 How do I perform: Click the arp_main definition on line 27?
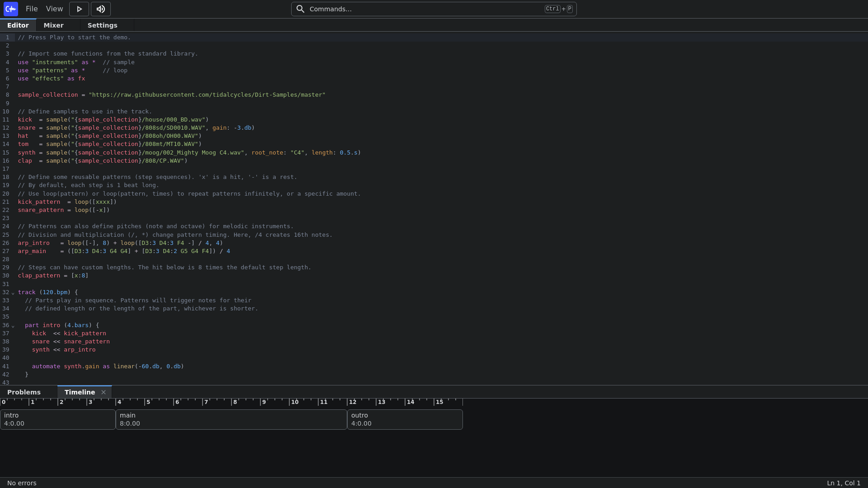coord(124,251)
